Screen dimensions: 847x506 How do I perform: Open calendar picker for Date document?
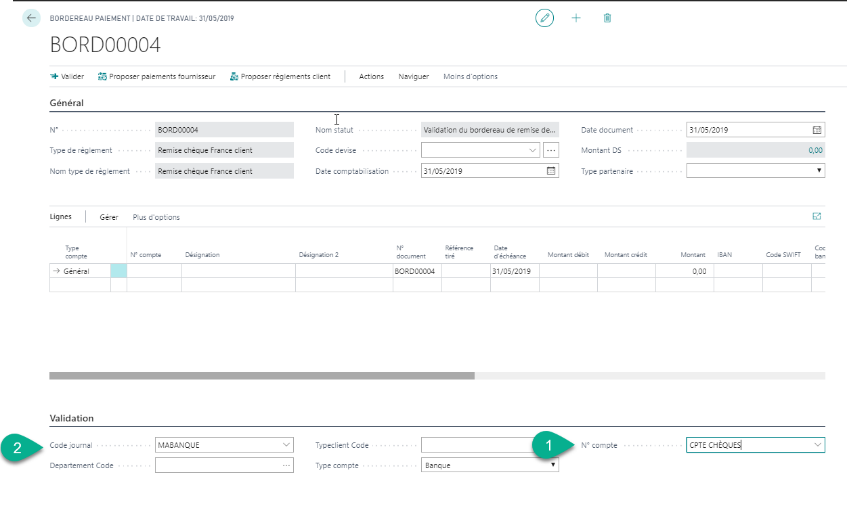817,130
